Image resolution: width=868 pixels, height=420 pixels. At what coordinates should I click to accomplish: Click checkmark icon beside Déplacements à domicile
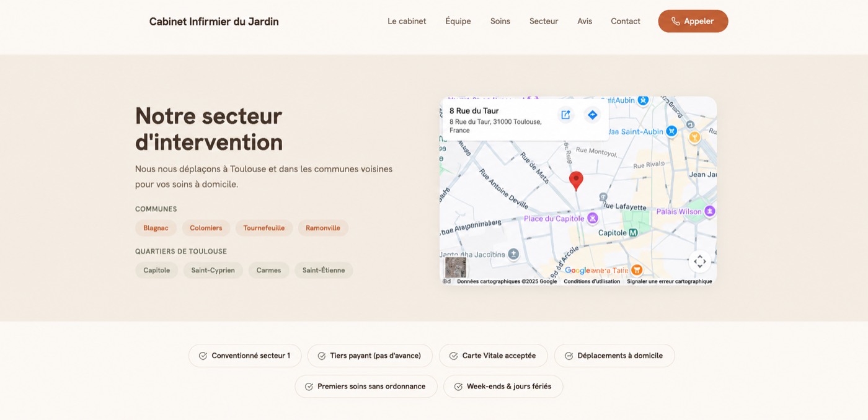click(x=569, y=356)
